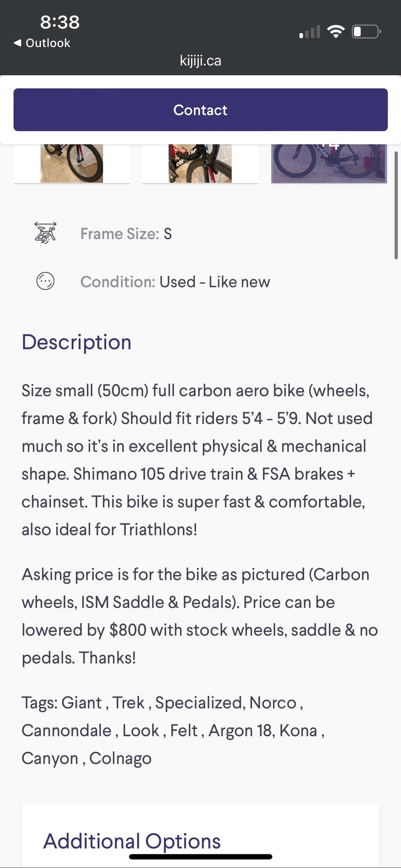Open the third thumbnail with more photos

329,163
